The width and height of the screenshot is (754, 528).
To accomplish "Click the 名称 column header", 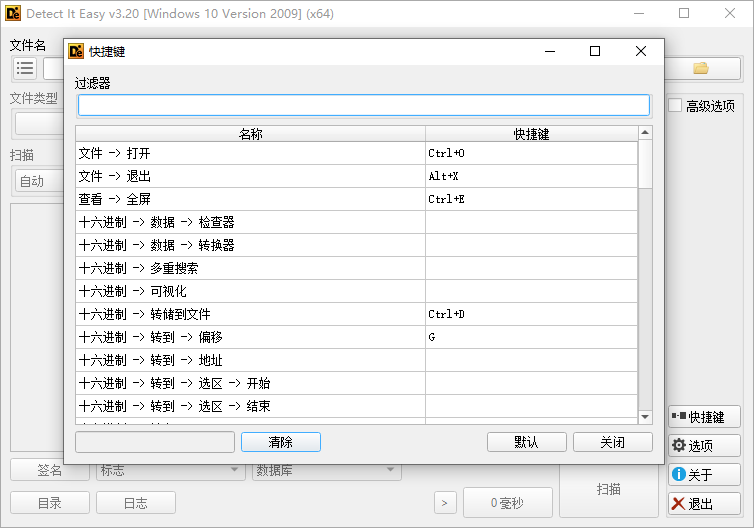I will [251, 134].
